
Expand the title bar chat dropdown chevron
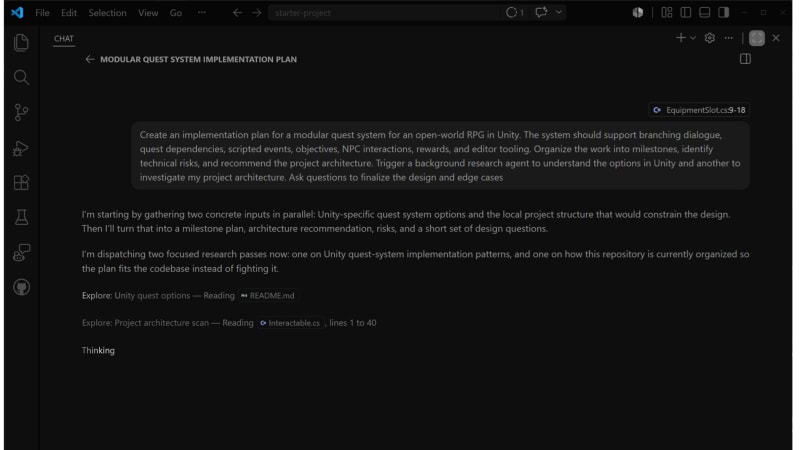click(x=559, y=12)
